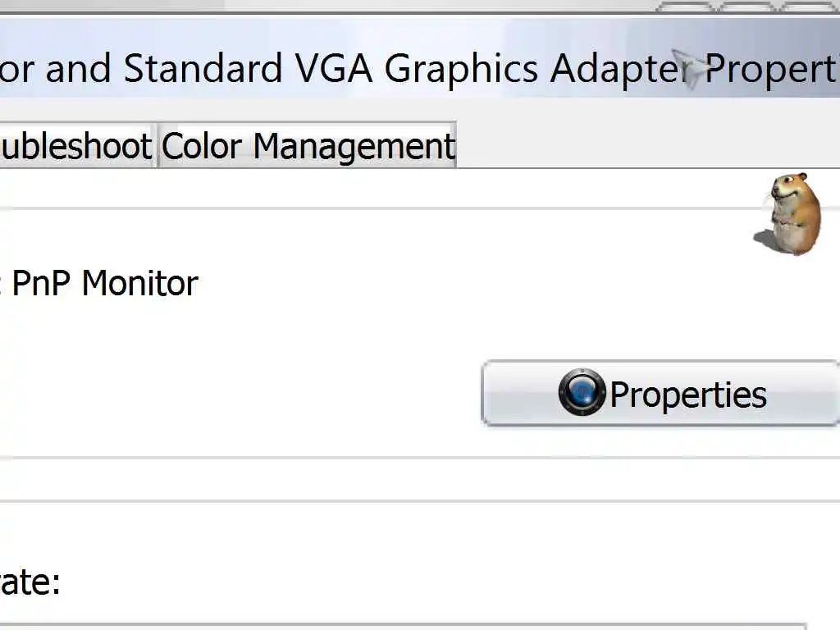
Task: Open the Color Management tab
Action: [x=307, y=146]
